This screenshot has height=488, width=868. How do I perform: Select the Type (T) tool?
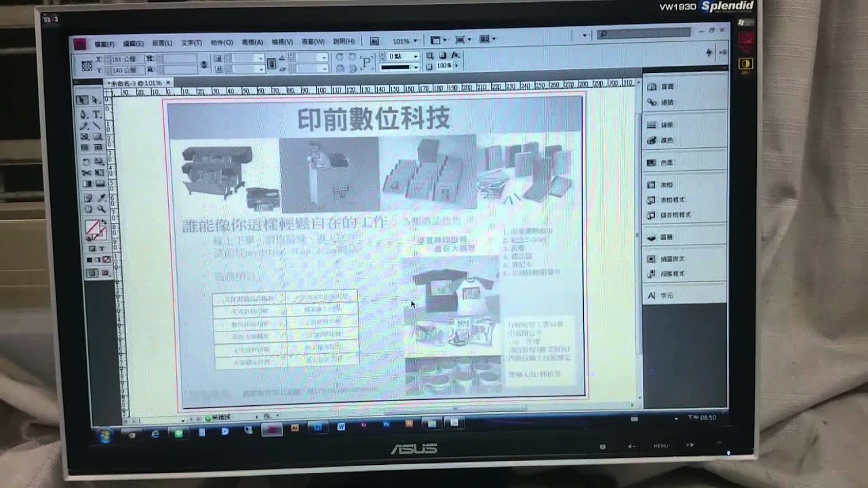[96, 114]
